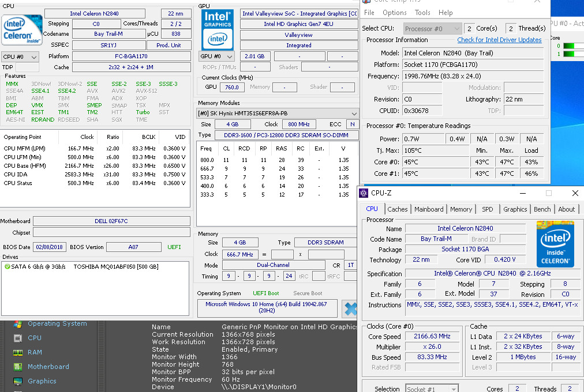The height and width of the screenshot is (392, 584).
Task: Click the Core Temp frequency 1998.76MHz field
Action: pos(473,76)
